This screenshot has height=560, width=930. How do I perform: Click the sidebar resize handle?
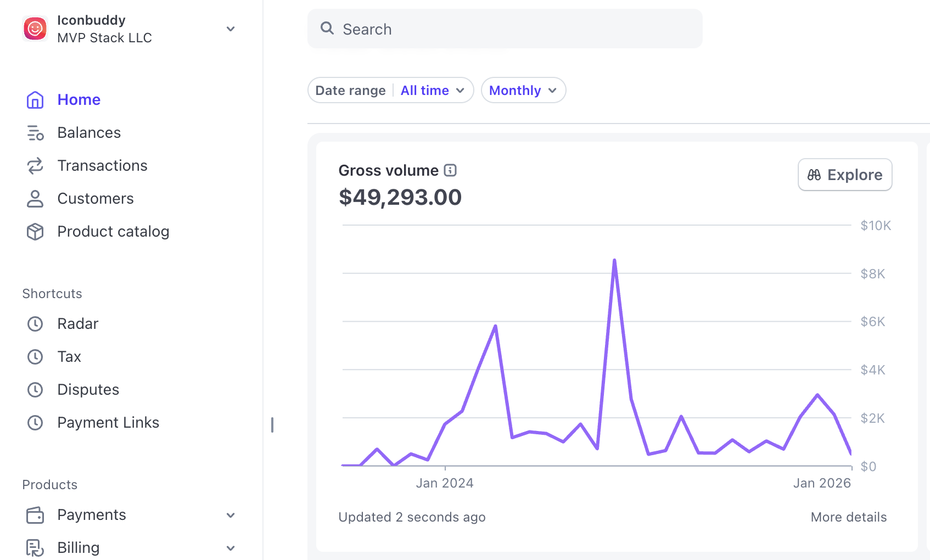272,425
